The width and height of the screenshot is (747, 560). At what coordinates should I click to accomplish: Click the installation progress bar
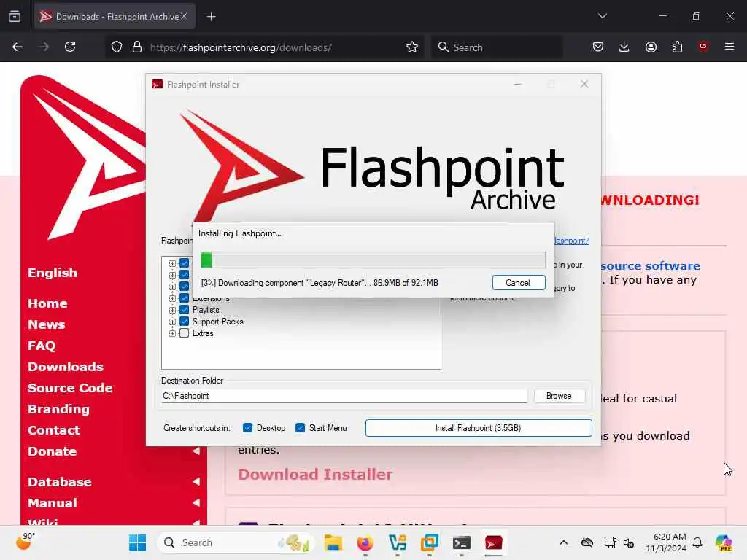(373, 260)
